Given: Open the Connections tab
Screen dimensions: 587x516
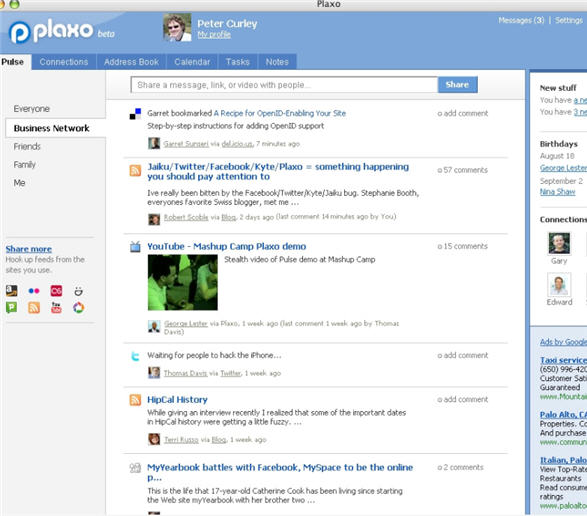Looking at the screenshot, I should coord(64,62).
